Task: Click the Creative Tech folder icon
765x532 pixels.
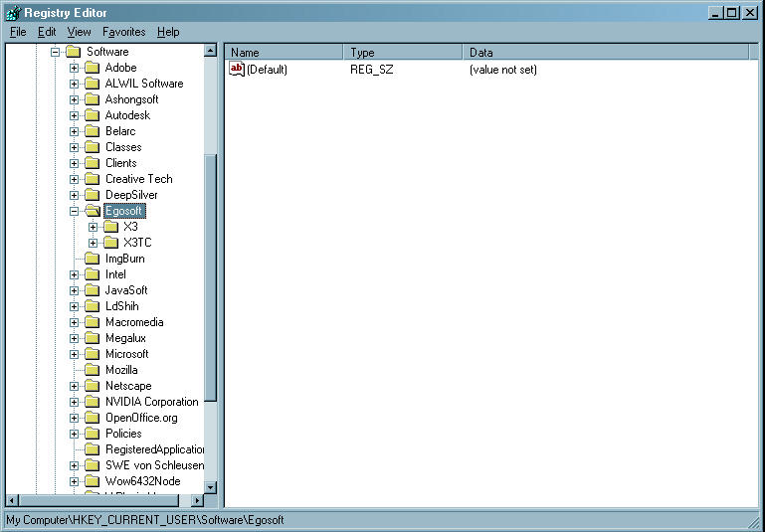Action: 93,179
